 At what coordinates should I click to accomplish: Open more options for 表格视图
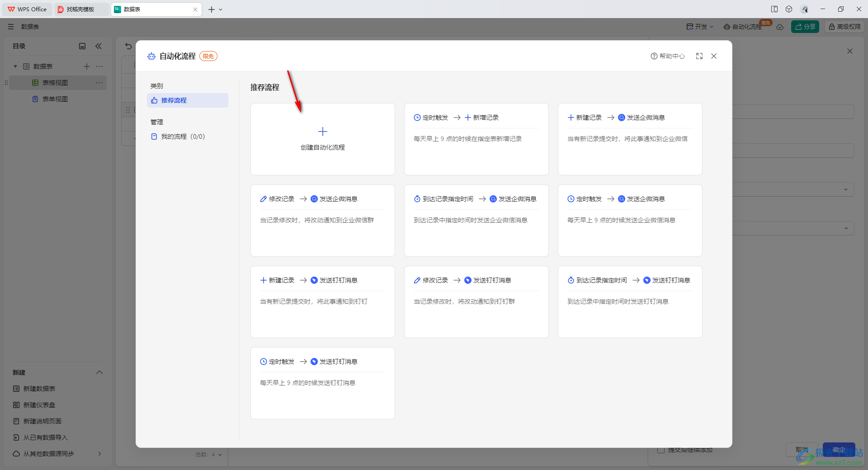pyautogui.click(x=99, y=83)
